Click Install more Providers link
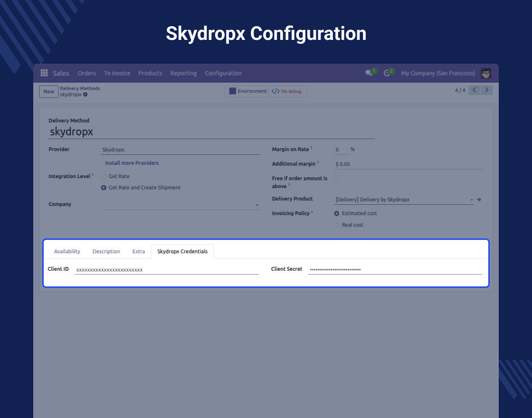 (x=132, y=163)
